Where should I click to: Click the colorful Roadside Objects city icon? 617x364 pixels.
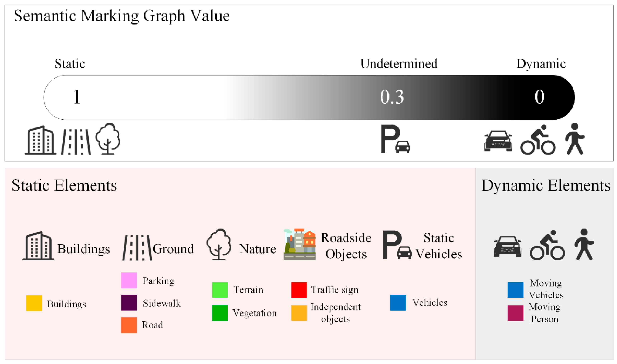click(x=300, y=245)
